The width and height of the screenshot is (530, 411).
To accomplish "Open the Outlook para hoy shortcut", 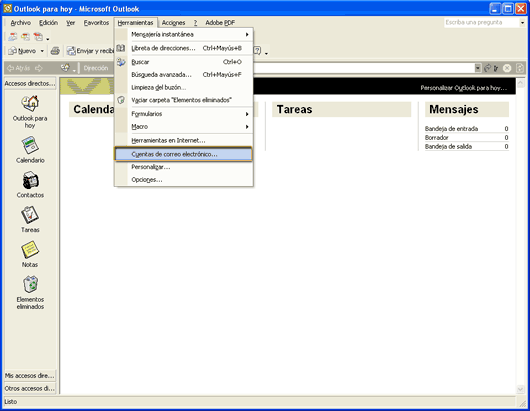I will (30, 112).
